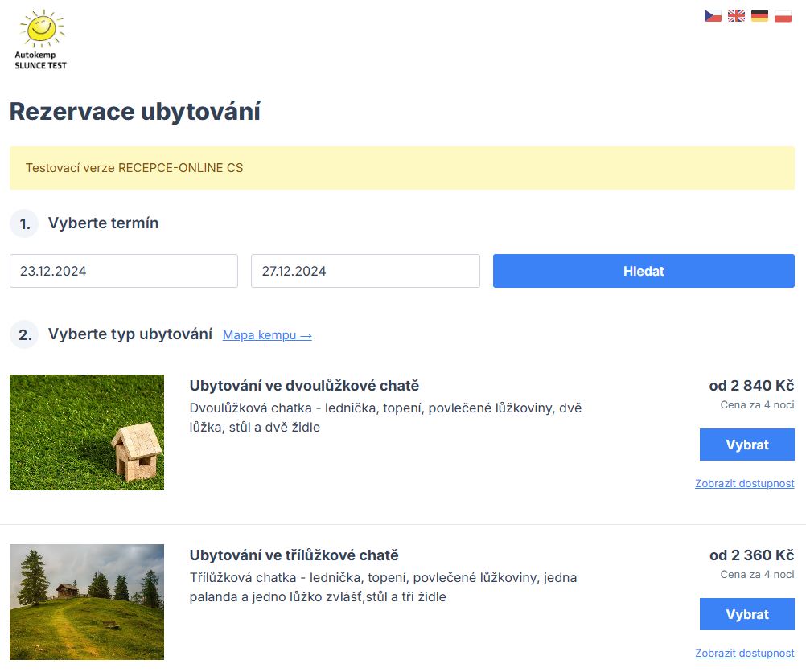The image size is (806, 672).
Task: Click the Rezervace ubytování page title
Action: (x=135, y=111)
